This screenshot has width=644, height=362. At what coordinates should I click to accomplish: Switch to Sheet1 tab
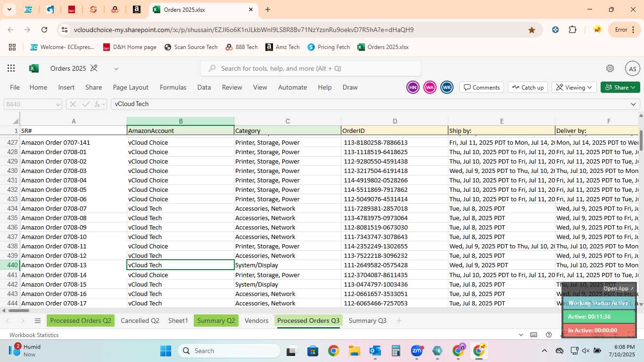[x=178, y=321]
